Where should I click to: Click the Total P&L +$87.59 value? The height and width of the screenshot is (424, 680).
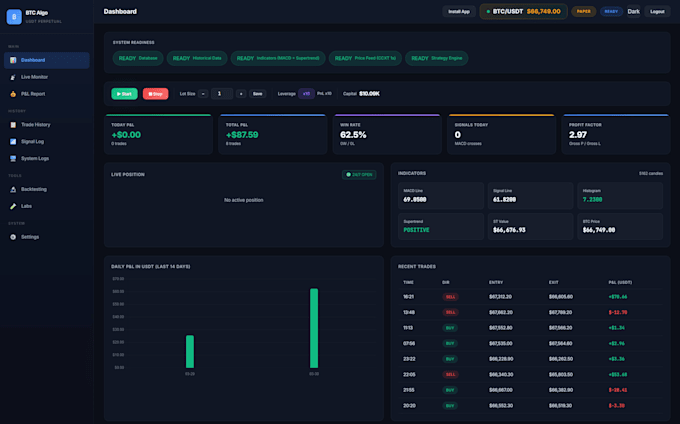(242, 135)
